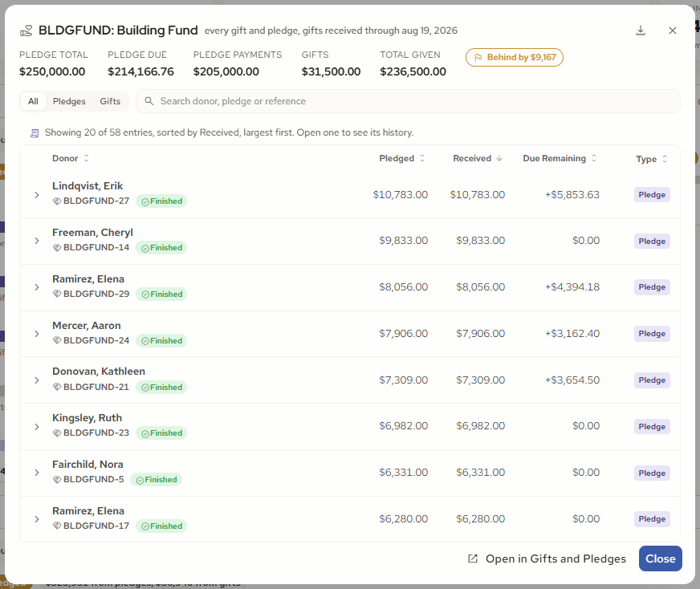Click the tag icon beside BLDGFUND-14
This screenshot has height=589, width=700.
(x=57, y=248)
